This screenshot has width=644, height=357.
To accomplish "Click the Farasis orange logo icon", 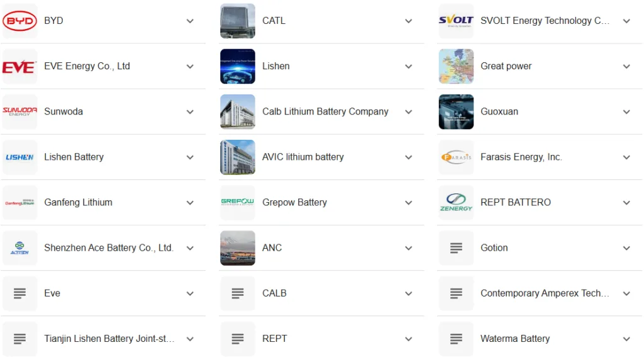I will 456,157.
